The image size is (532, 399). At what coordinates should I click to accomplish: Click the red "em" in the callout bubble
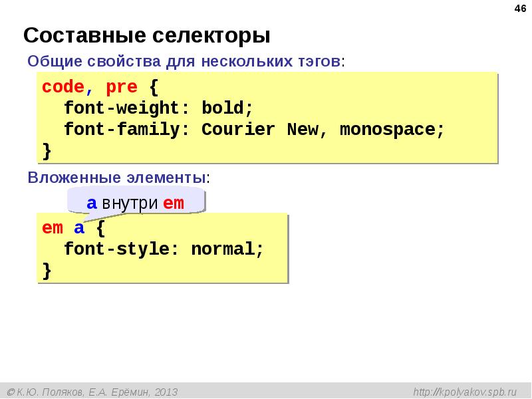[174, 203]
